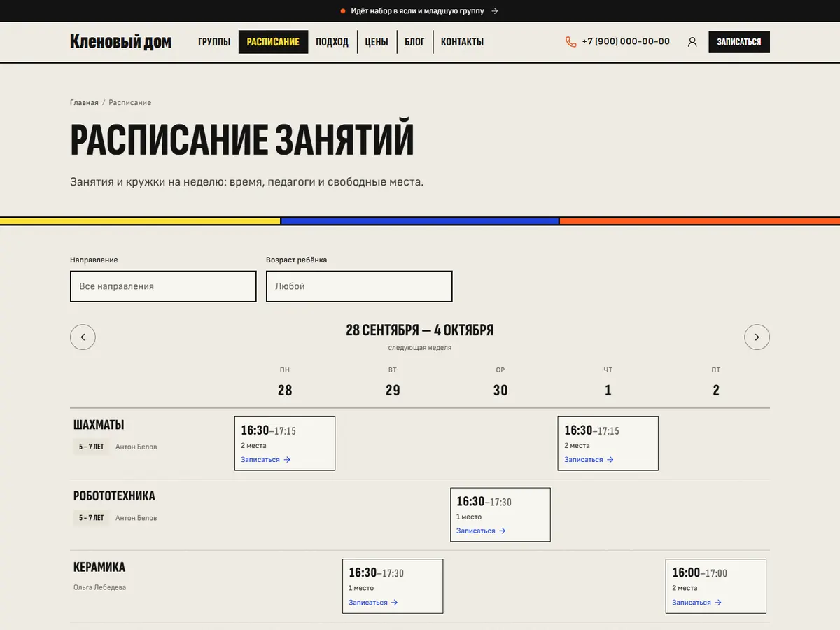
Task: Click the Monday 28 column header
Action: 284,382
